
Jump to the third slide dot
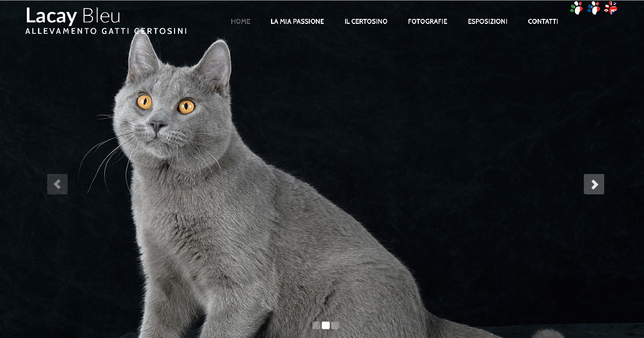[335, 326]
